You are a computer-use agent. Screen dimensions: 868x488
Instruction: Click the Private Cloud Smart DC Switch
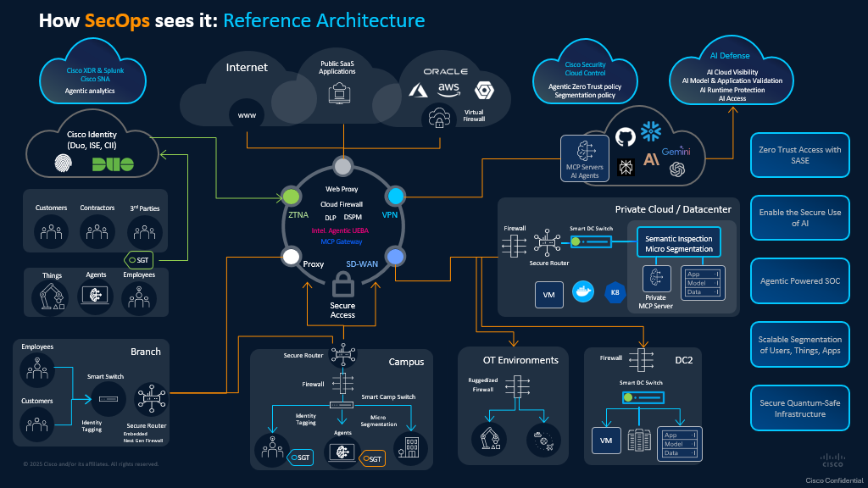[x=591, y=241]
